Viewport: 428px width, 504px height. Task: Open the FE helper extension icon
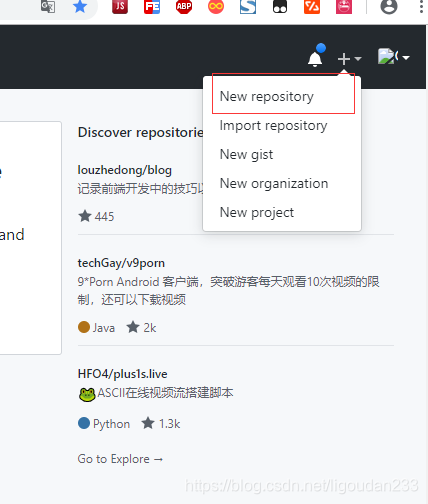tap(152, 7)
